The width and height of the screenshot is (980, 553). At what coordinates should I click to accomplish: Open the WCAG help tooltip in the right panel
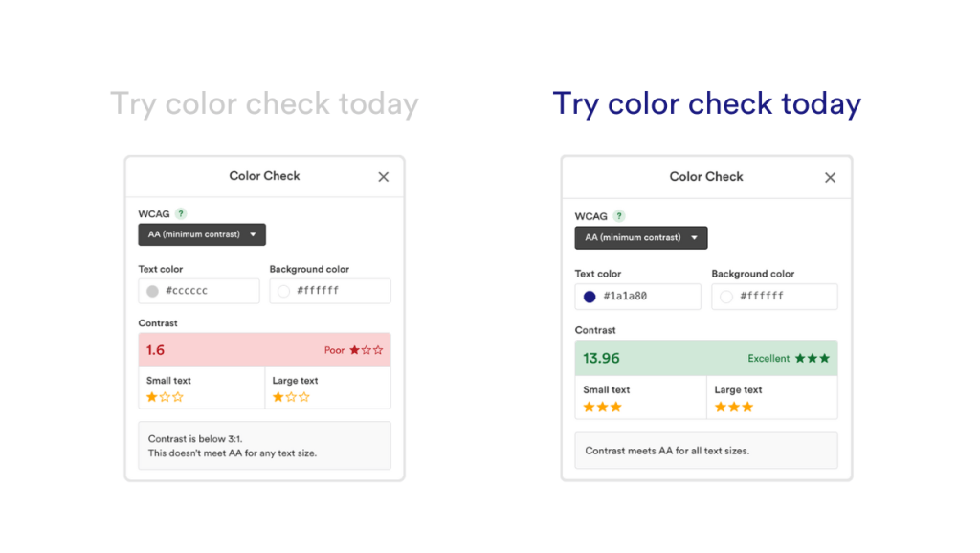coord(620,216)
